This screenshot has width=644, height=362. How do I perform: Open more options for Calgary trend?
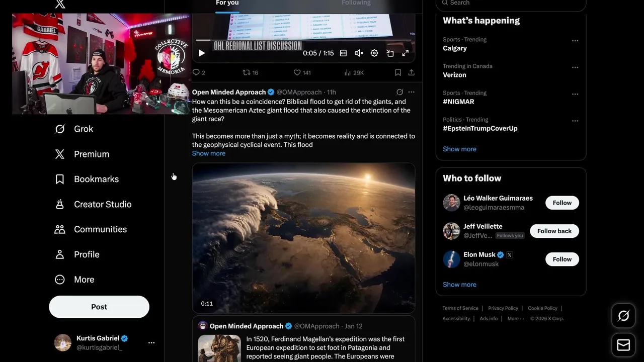(575, 41)
